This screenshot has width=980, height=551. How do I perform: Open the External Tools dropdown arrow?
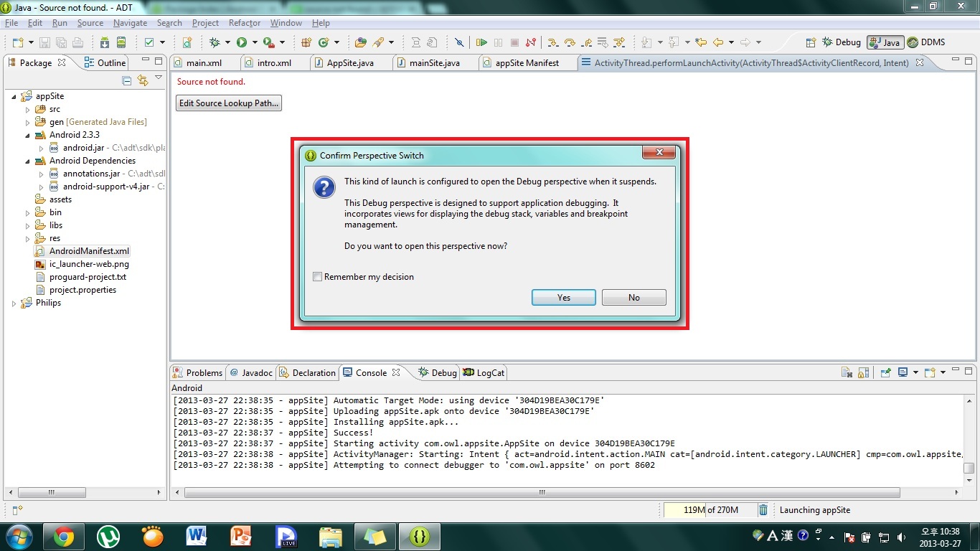282,42
